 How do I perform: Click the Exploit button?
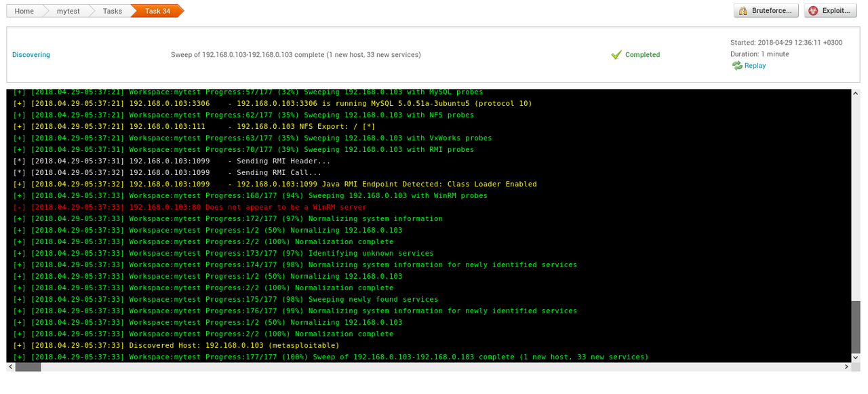(830, 11)
